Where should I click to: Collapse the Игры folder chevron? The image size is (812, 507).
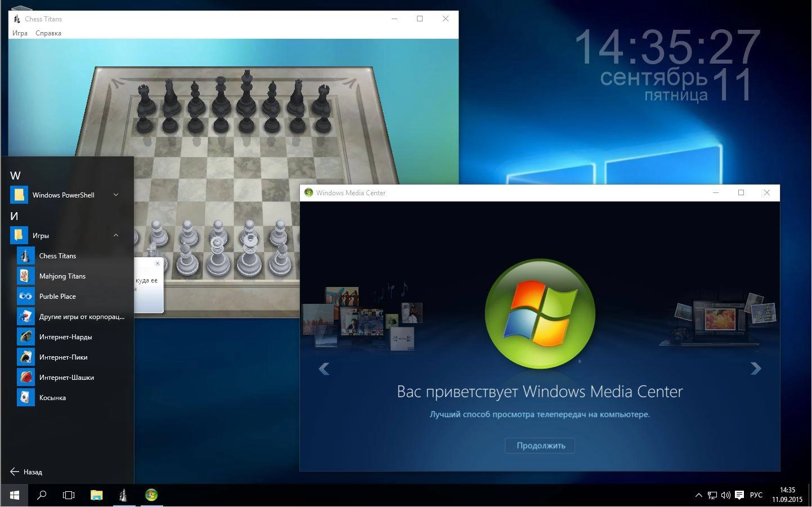point(116,236)
